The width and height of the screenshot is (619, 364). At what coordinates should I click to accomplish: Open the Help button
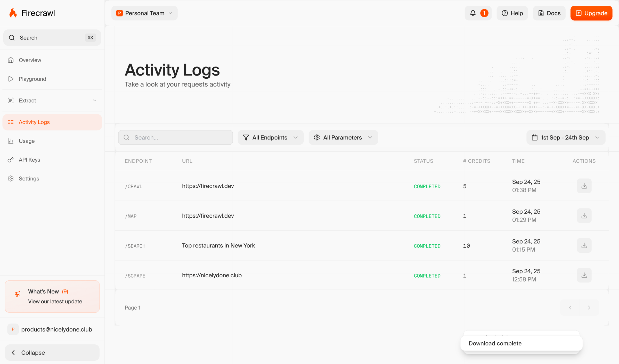coord(512,13)
